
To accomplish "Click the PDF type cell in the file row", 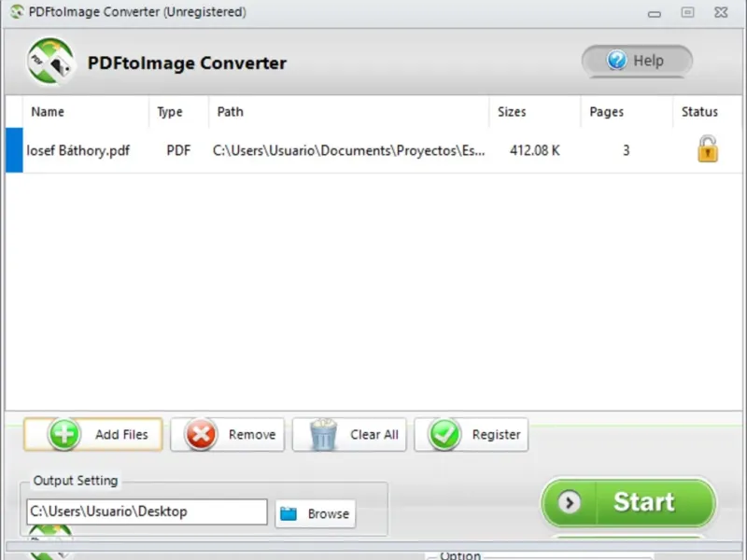I will pyautogui.click(x=178, y=150).
